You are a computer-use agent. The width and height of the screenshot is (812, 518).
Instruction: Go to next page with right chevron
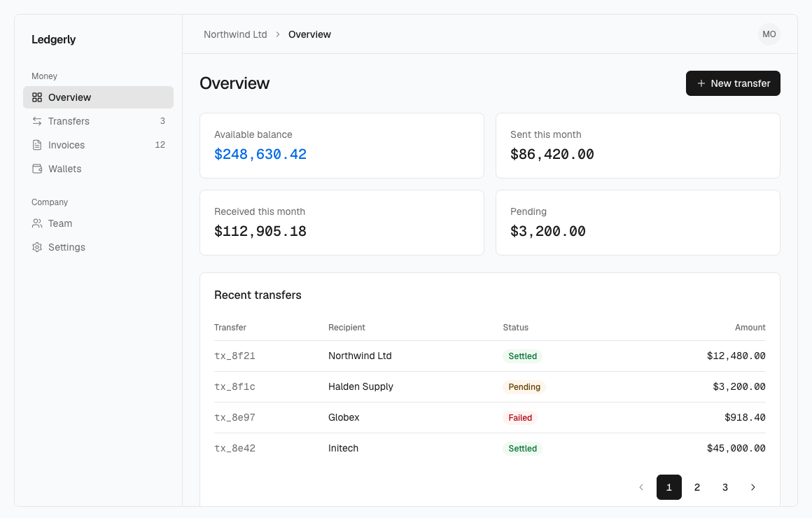point(753,487)
